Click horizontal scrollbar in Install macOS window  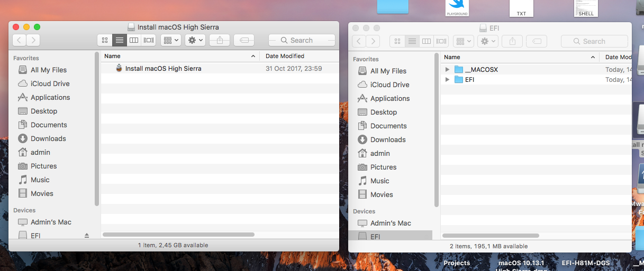[x=178, y=235]
